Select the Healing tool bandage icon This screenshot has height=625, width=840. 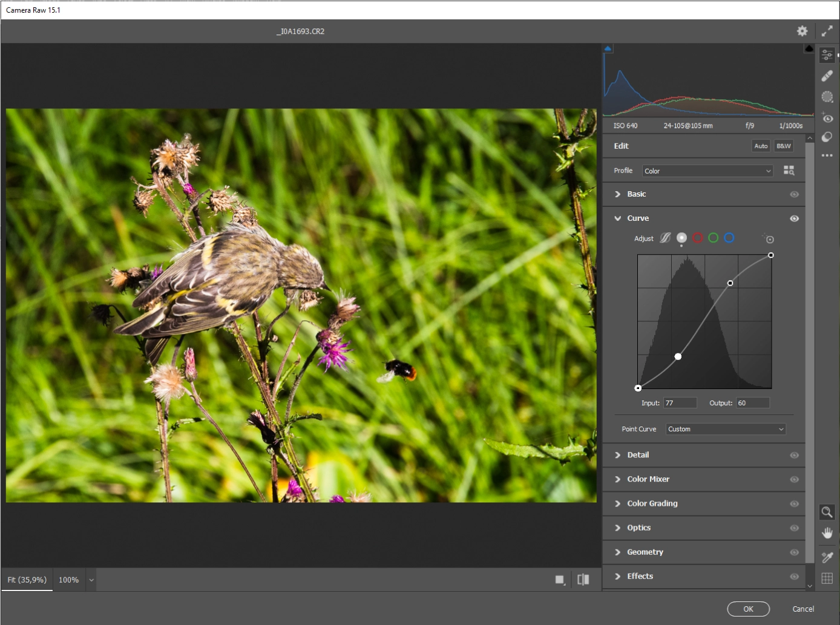click(827, 76)
